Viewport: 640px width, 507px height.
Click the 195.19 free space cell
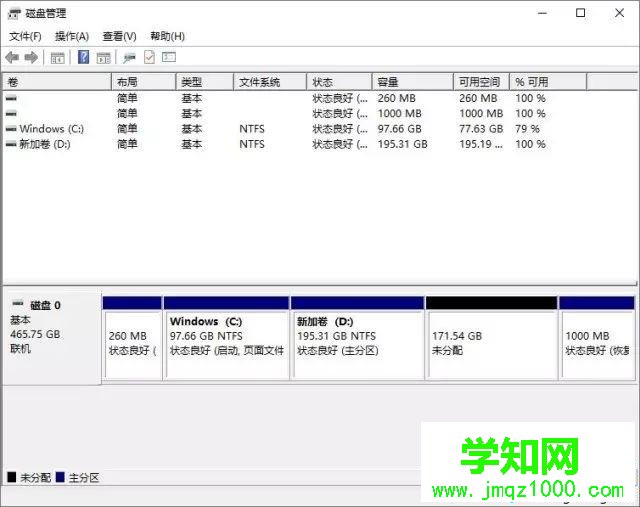coord(481,144)
